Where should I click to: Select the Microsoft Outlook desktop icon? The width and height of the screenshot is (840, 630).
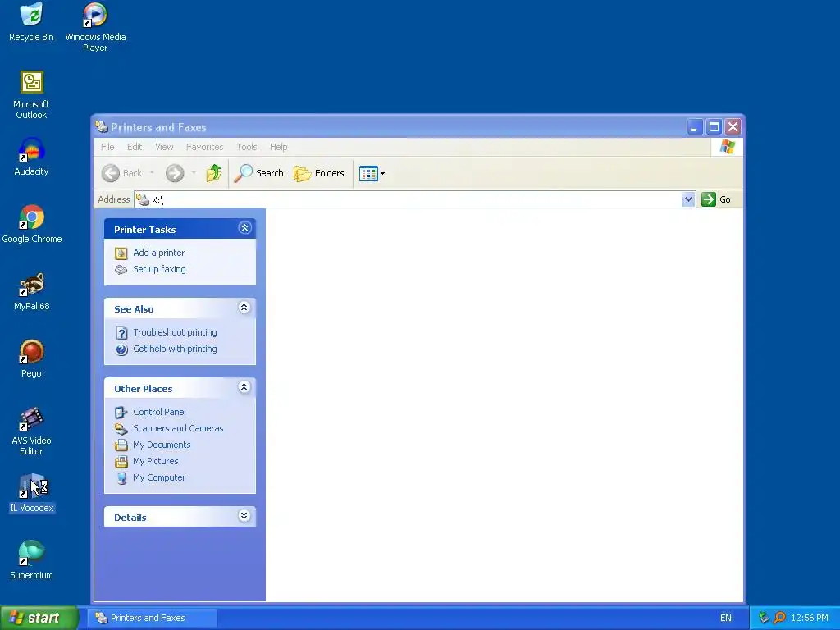pos(31,95)
